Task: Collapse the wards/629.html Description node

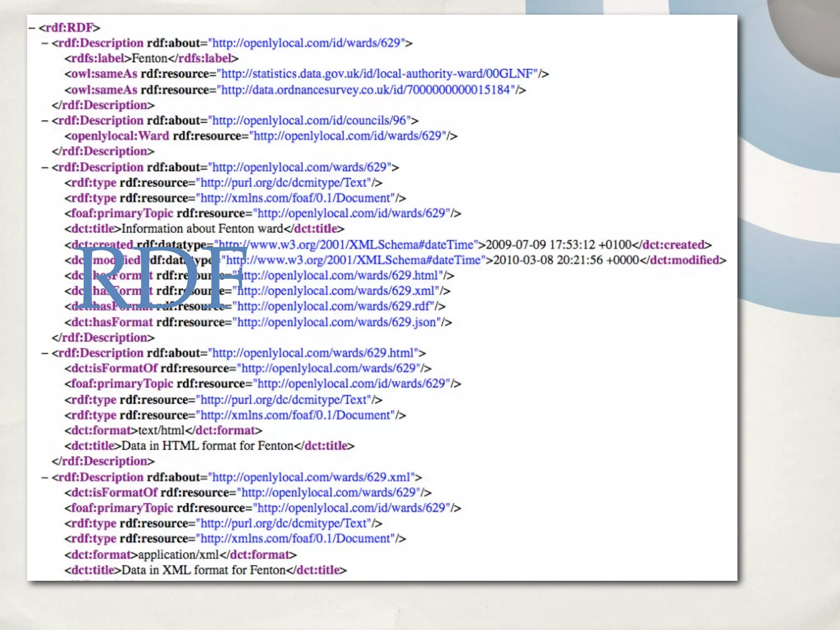Action: click(45, 354)
